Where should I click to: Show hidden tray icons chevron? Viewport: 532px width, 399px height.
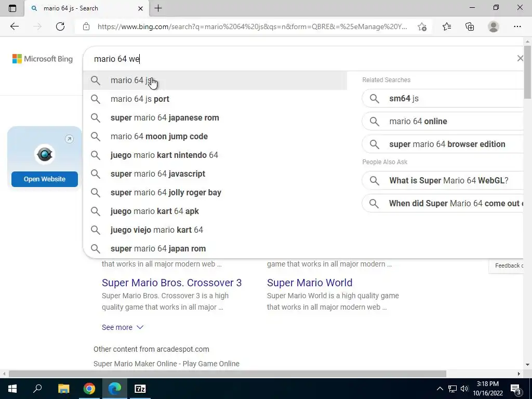pos(440,389)
